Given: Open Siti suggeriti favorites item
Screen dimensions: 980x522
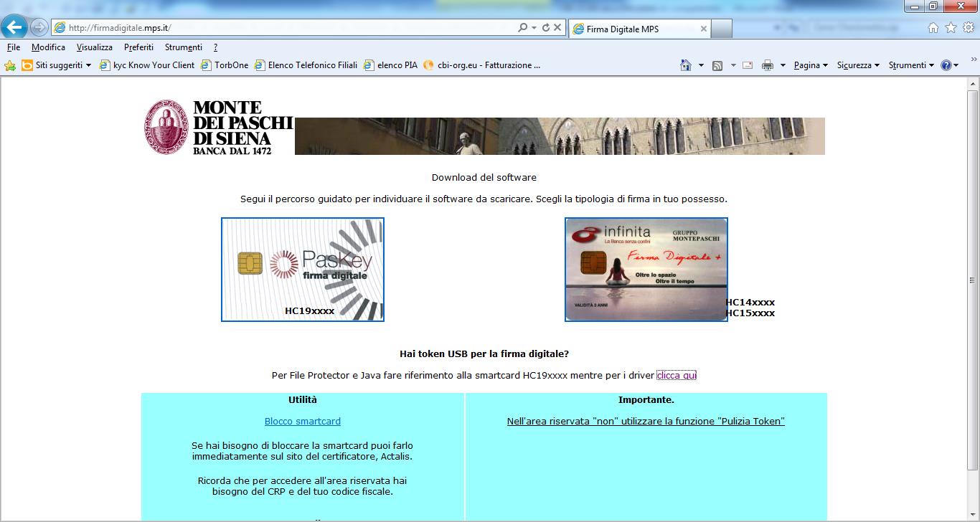Looking at the screenshot, I should click(57, 65).
